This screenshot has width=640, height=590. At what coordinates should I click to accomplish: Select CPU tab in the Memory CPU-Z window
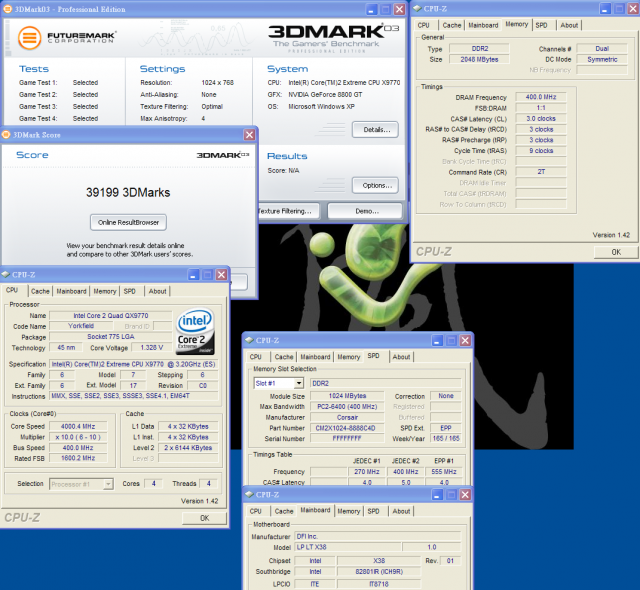423,25
